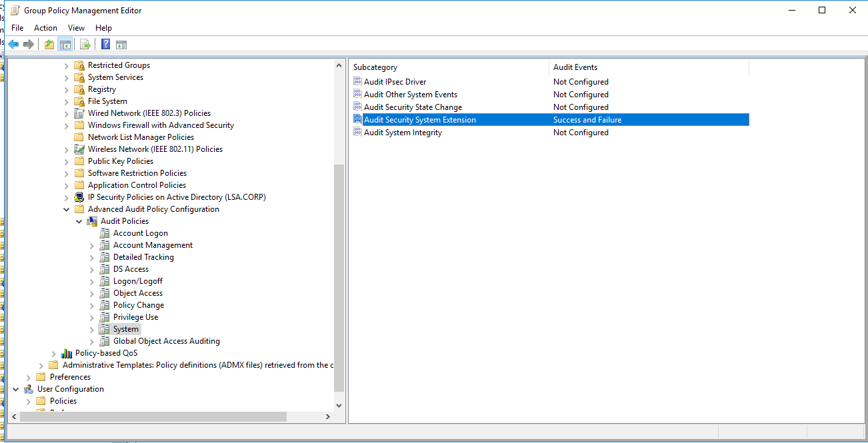Click 'Not Configured' beside Audit System Integrity
This screenshot has height=443, width=868.
(x=581, y=133)
